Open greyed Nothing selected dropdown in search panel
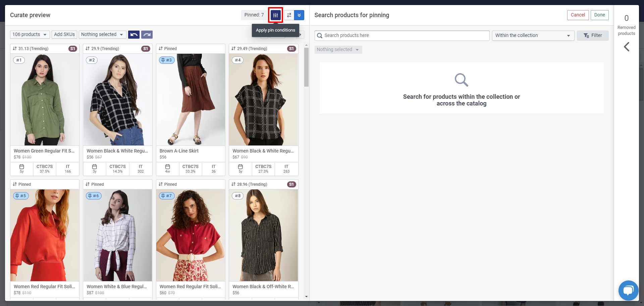 (338, 50)
